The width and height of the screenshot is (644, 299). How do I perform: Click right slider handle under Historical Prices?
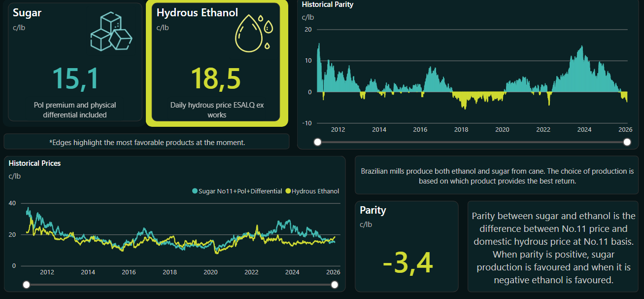pos(335,285)
